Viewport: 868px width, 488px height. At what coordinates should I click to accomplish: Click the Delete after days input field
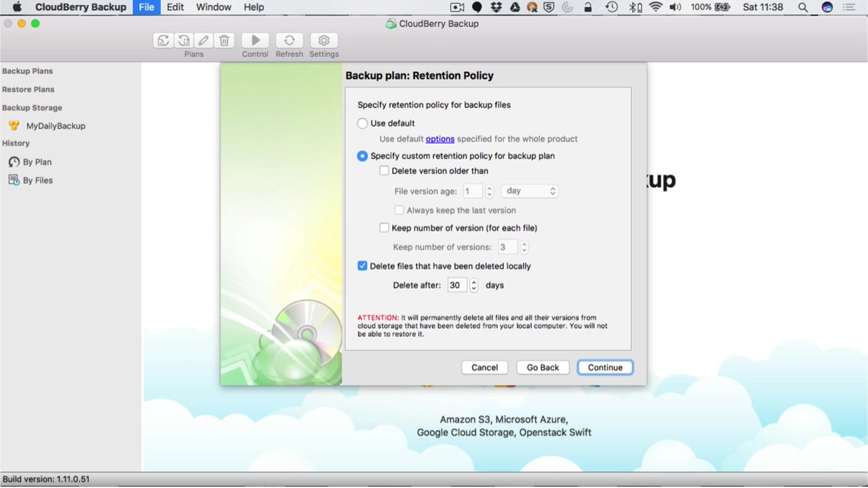pos(458,285)
